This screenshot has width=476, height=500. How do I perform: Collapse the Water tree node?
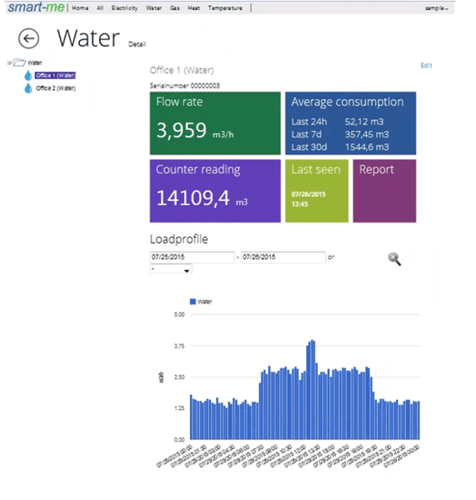pyautogui.click(x=9, y=62)
